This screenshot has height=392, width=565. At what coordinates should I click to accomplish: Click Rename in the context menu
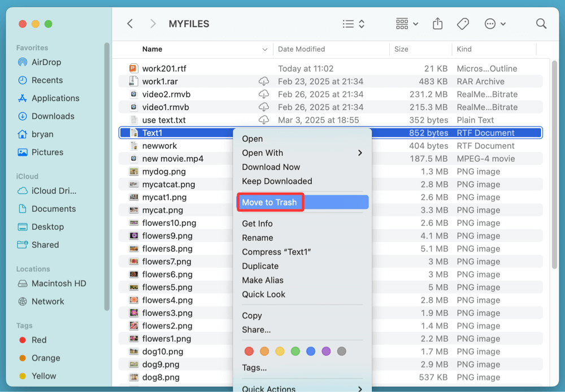click(x=258, y=238)
